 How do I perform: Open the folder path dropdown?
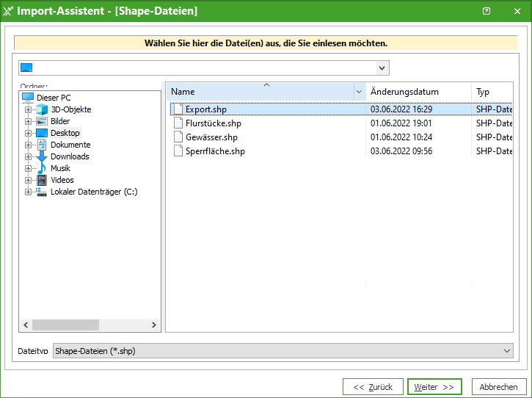point(382,68)
